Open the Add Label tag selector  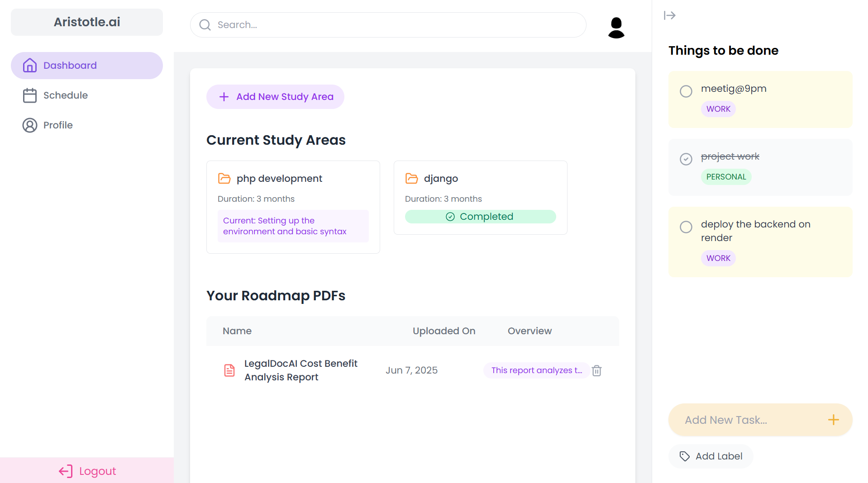[x=711, y=456]
